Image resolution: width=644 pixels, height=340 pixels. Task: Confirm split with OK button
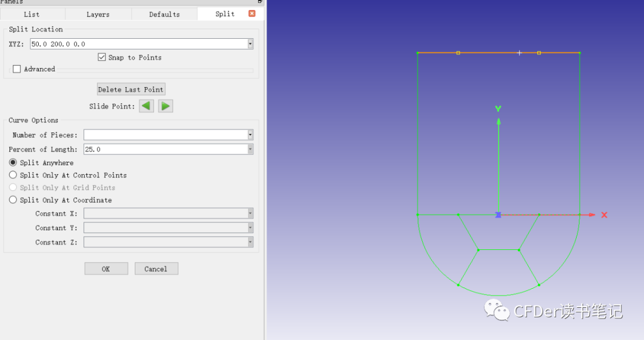pyautogui.click(x=106, y=269)
